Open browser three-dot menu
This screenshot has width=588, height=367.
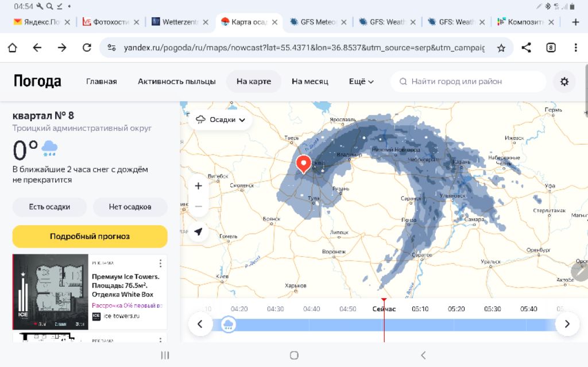(575, 48)
